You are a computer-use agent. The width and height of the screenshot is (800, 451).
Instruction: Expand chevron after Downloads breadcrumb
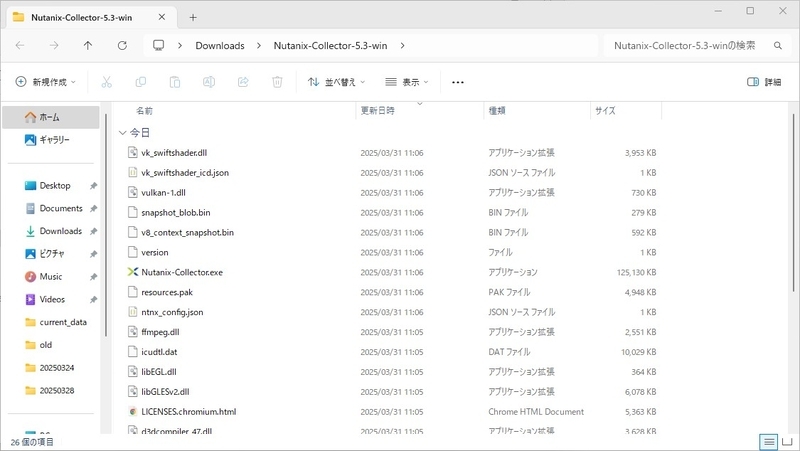point(259,45)
